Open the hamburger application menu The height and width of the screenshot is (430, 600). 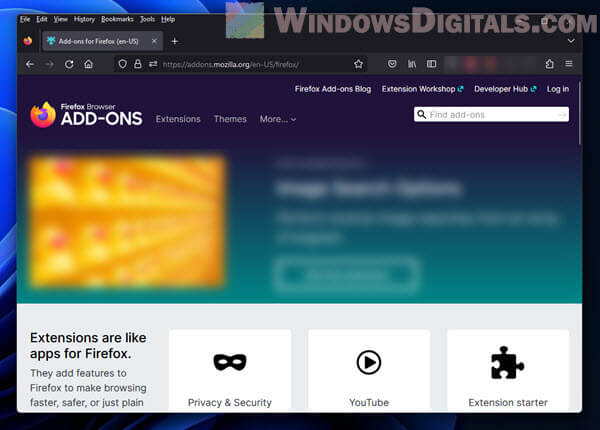(x=569, y=64)
